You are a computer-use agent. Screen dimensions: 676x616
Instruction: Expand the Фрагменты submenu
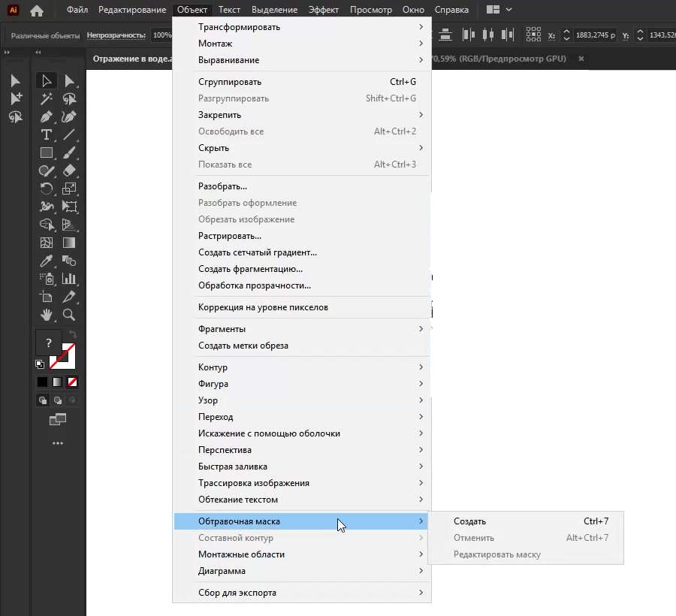[x=302, y=329]
